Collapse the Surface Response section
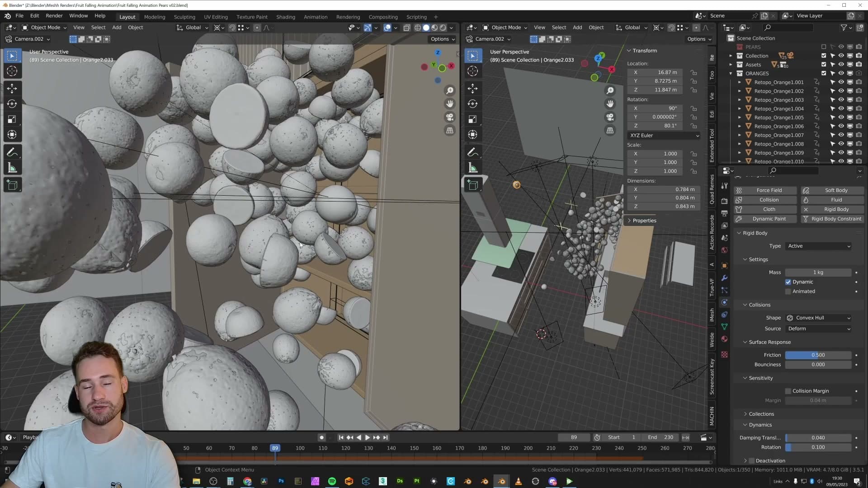The image size is (868, 488). pyautogui.click(x=769, y=343)
